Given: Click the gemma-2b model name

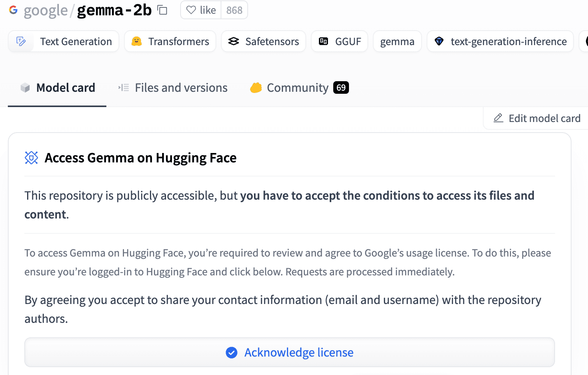Looking at the screenshot, I should [114, 10].
